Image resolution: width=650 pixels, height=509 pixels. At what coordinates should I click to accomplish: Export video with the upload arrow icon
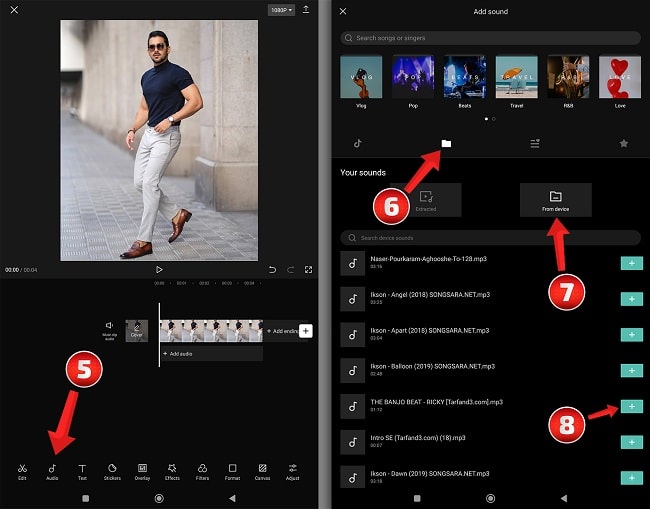(x=306, y=9)
